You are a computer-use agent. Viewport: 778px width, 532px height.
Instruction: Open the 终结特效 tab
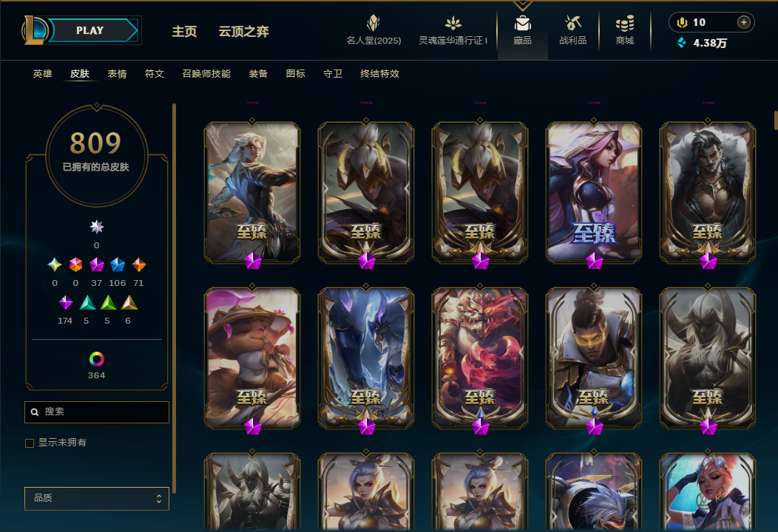coord(379,74)
